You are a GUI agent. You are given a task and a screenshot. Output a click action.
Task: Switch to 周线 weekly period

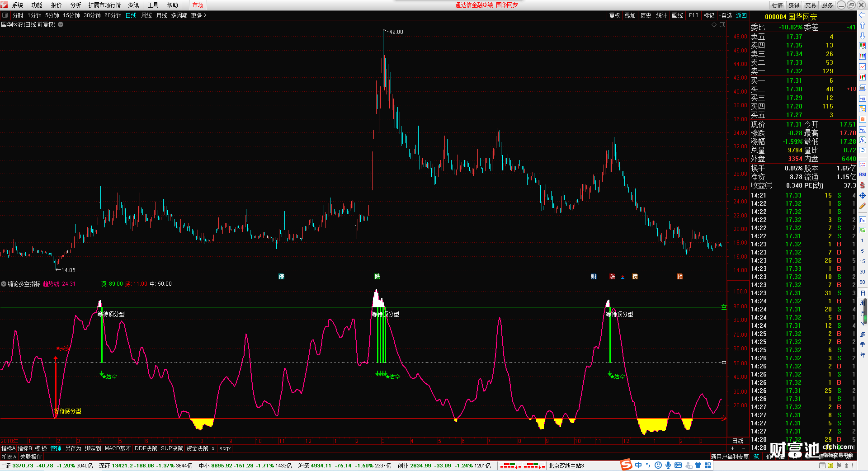click(x=146, y=15)
